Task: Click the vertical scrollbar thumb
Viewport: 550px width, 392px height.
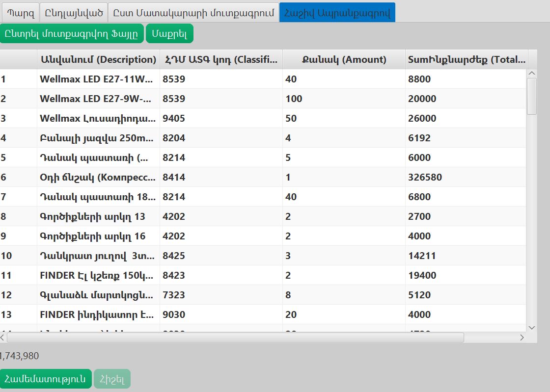Action: (532, 97)
